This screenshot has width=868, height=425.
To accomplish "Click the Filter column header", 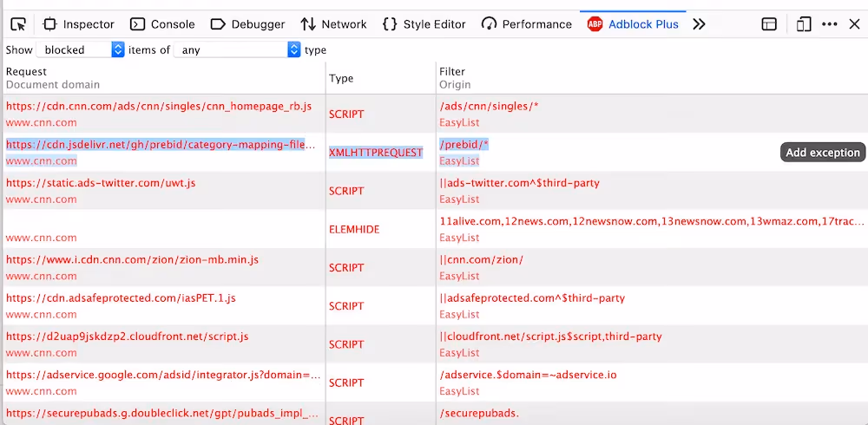I will (x=451, y=71).
